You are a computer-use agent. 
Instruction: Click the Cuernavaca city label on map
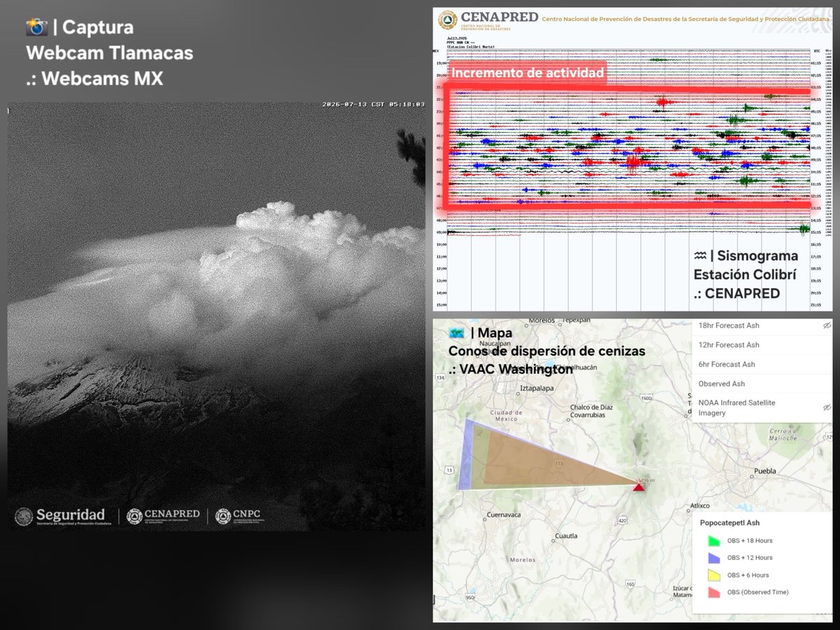(x=504, y=515)
